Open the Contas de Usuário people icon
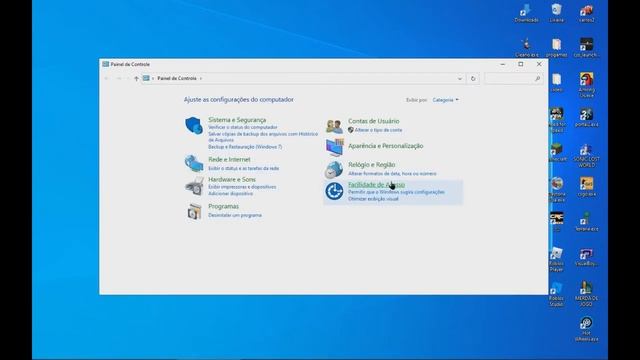Viewport: 640px width, 360px height. pos(334,126)
